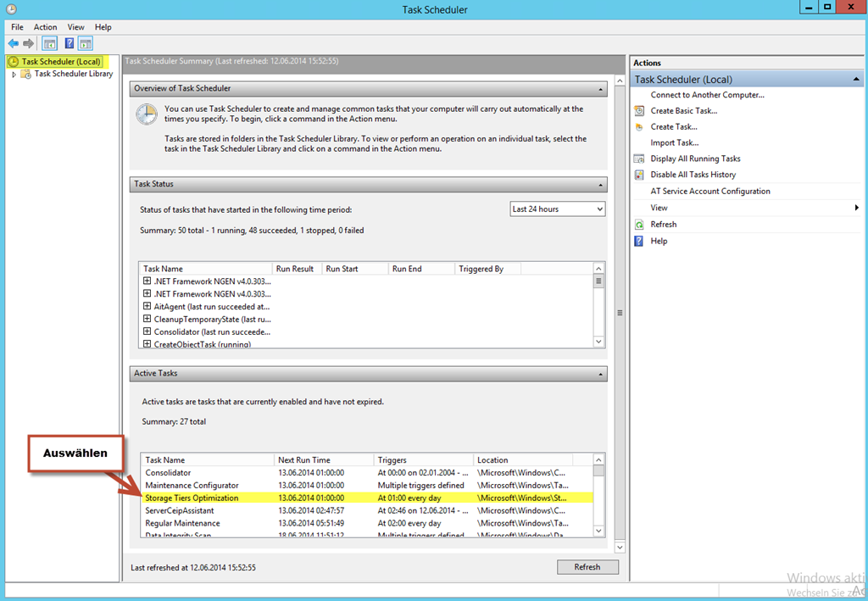
Task: Click the Task Name header in Active Tasks
Action: pyautogui.click(x=207, y=460)
